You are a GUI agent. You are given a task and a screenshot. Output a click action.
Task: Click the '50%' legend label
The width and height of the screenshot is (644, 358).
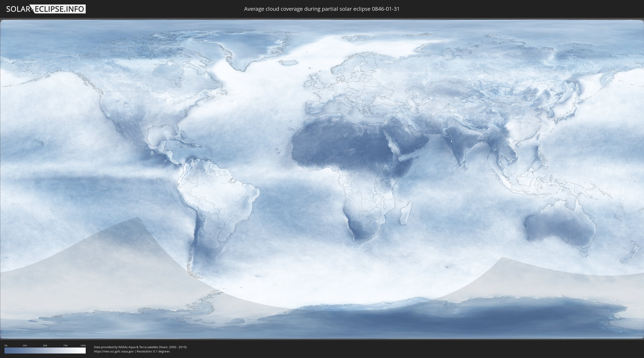click(45, 345)
